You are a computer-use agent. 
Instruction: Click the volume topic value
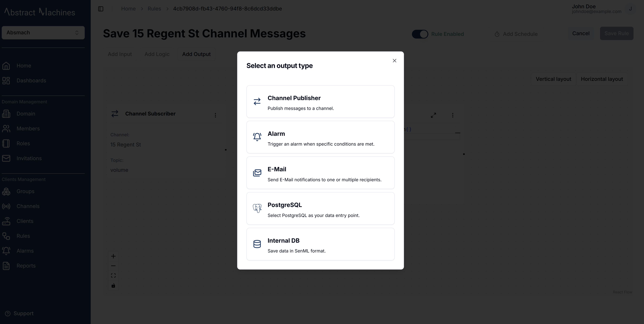(119, 170)
